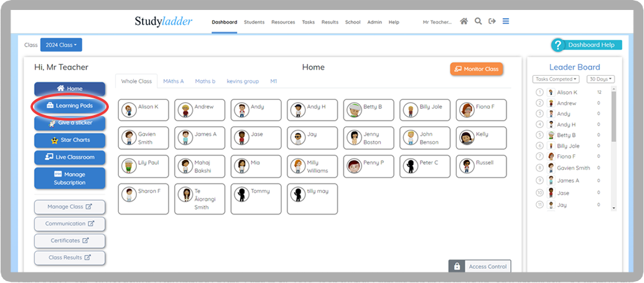The width and height of the screenshot is (644, 283).
Task: Select student card for Fiona F
Action: pos(481,110)
